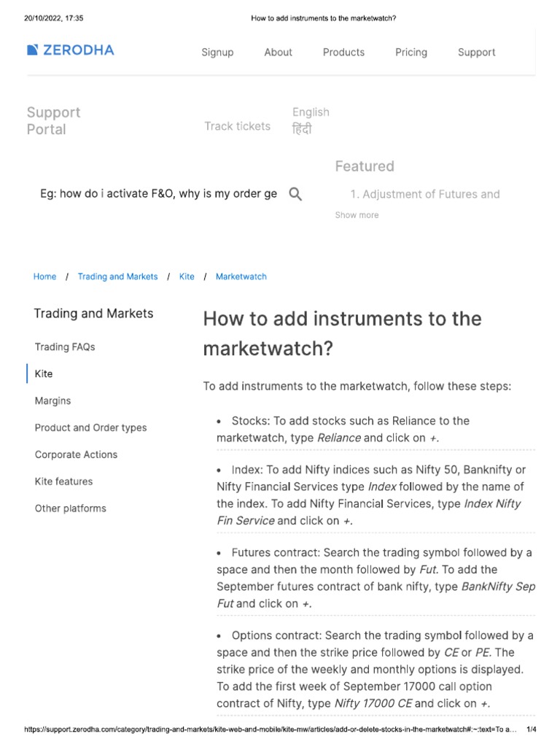Open Corporate Actions in the sidebar

(x=76, y=454)
